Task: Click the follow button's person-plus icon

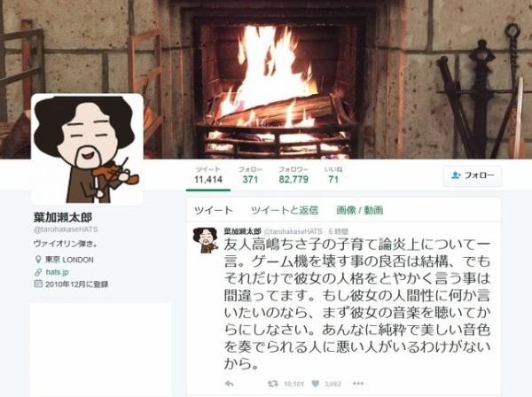Action: coord(456,175)
